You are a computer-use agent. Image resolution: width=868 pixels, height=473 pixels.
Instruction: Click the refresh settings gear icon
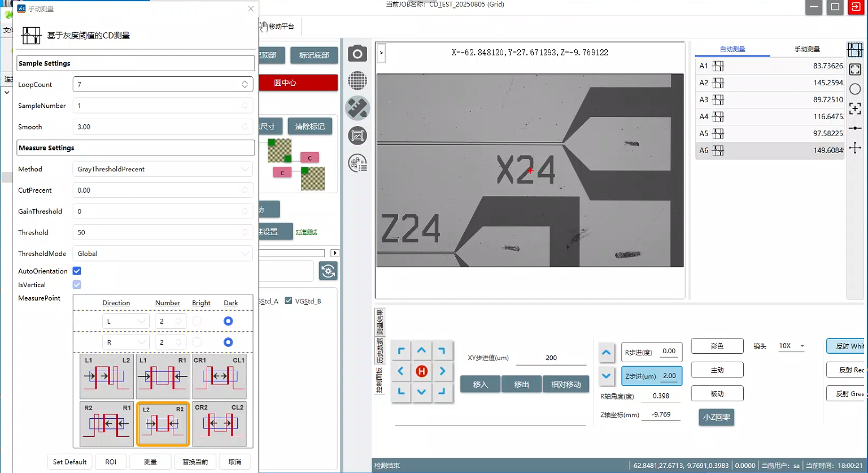click(x=328, y=271)
